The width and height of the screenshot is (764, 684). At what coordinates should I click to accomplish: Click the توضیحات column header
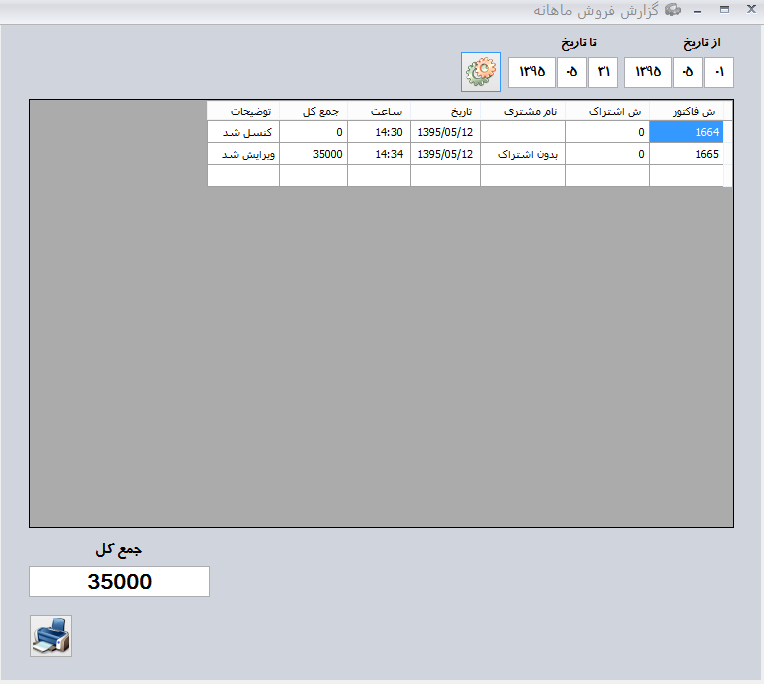click(x=244, y=112)
